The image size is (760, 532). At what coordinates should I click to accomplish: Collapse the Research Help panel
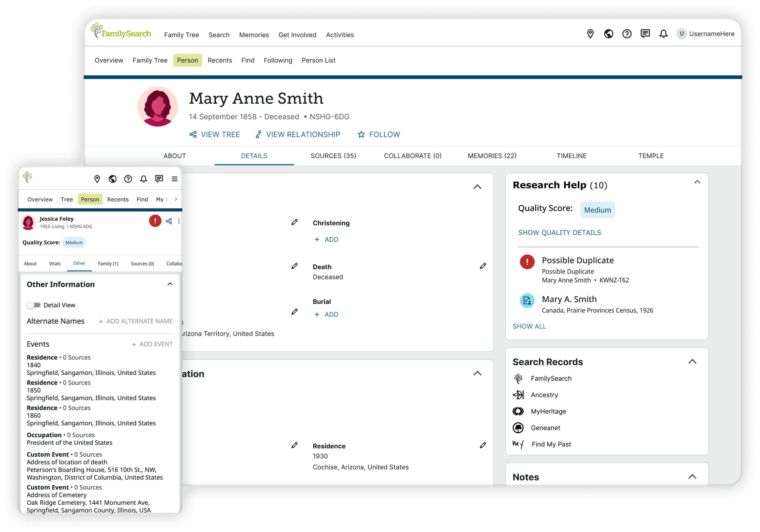[697, 182]
